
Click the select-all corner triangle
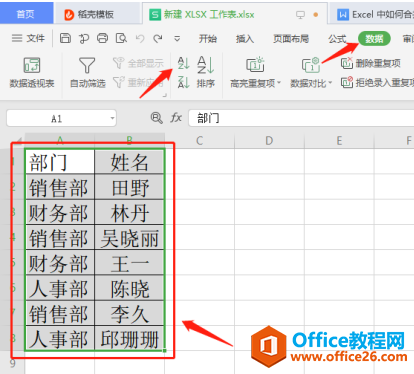click(x=19, y=141)
